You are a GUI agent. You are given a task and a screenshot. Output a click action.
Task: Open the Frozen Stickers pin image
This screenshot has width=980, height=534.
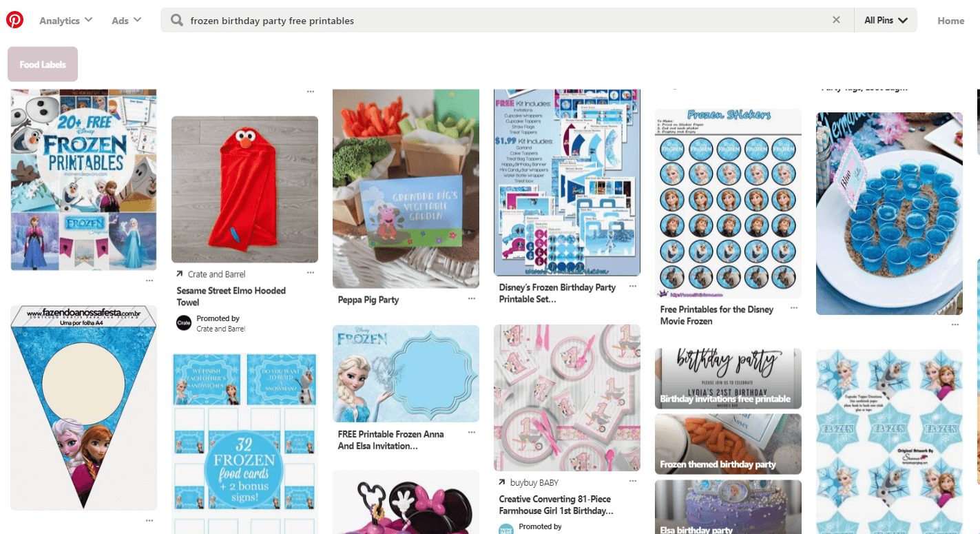click(728, 203)
